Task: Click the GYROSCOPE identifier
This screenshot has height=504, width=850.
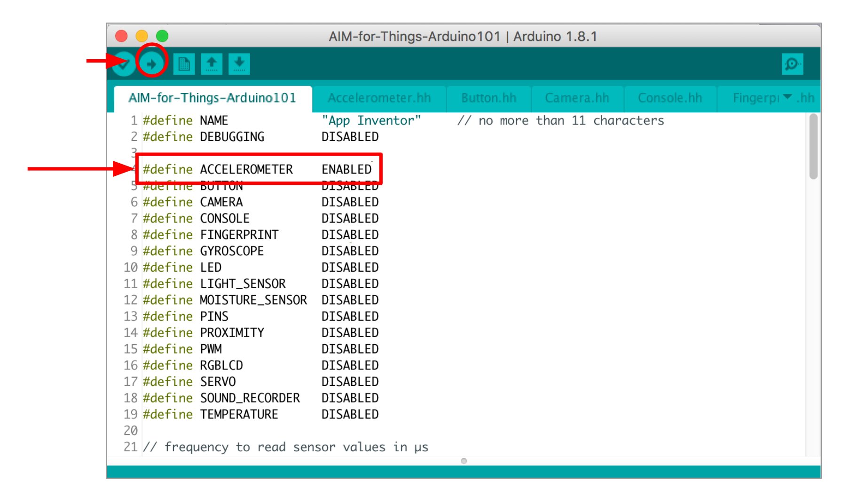Action: point(232,251)
